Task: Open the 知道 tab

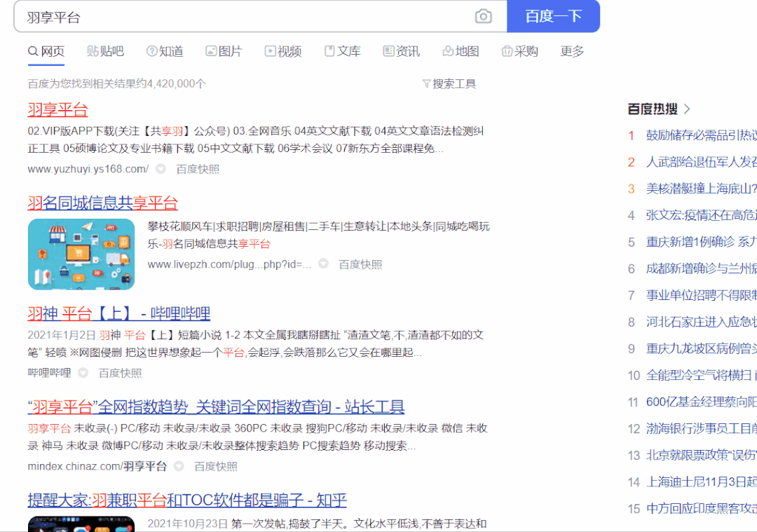Action: click(x=165, y=51)
